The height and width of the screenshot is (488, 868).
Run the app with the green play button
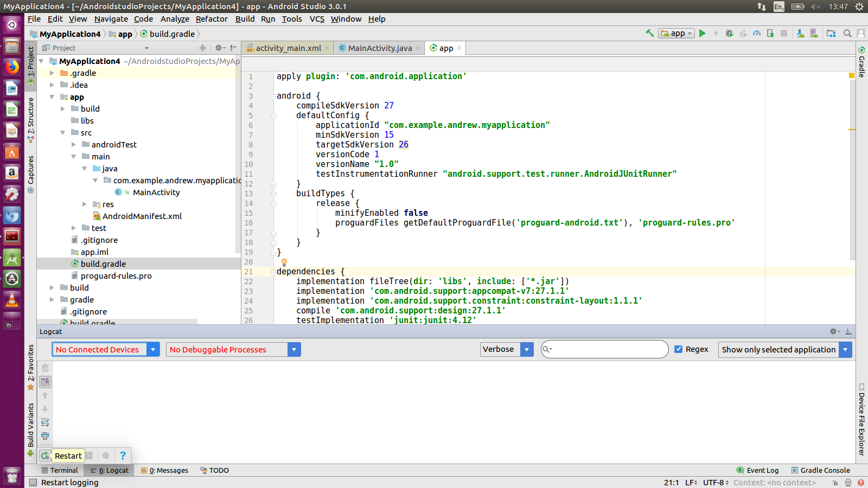(x=703, y=34)
